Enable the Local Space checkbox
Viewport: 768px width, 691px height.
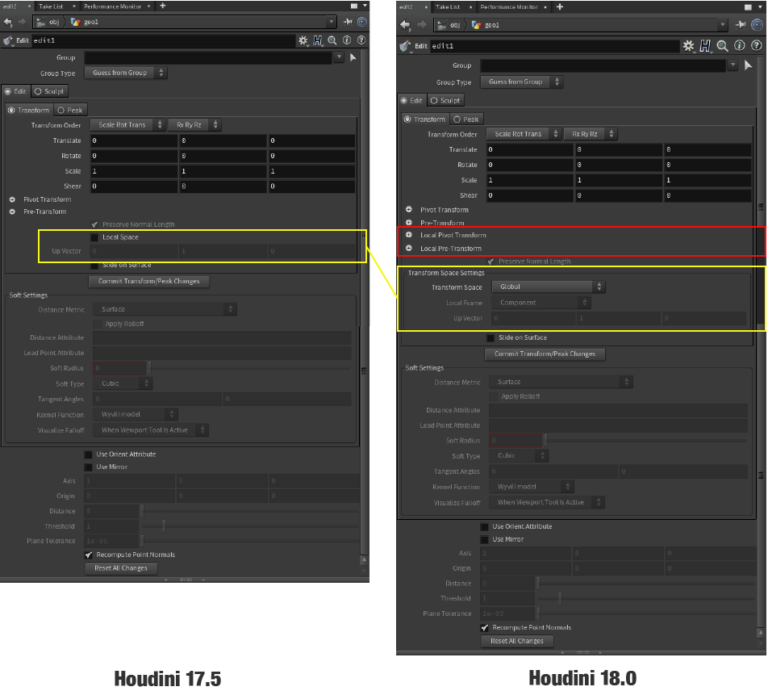click(x=95, y=238)
